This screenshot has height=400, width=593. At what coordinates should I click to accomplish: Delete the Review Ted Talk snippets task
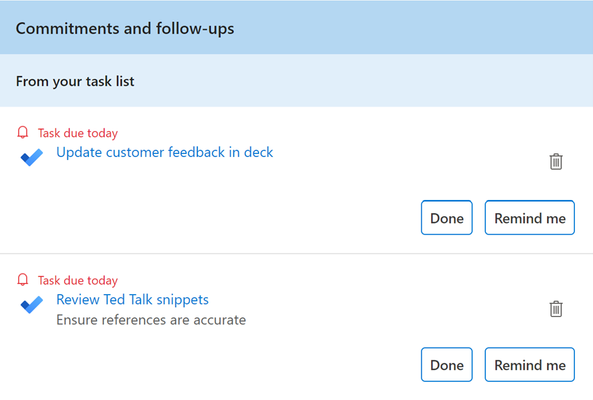coord(556,309)
